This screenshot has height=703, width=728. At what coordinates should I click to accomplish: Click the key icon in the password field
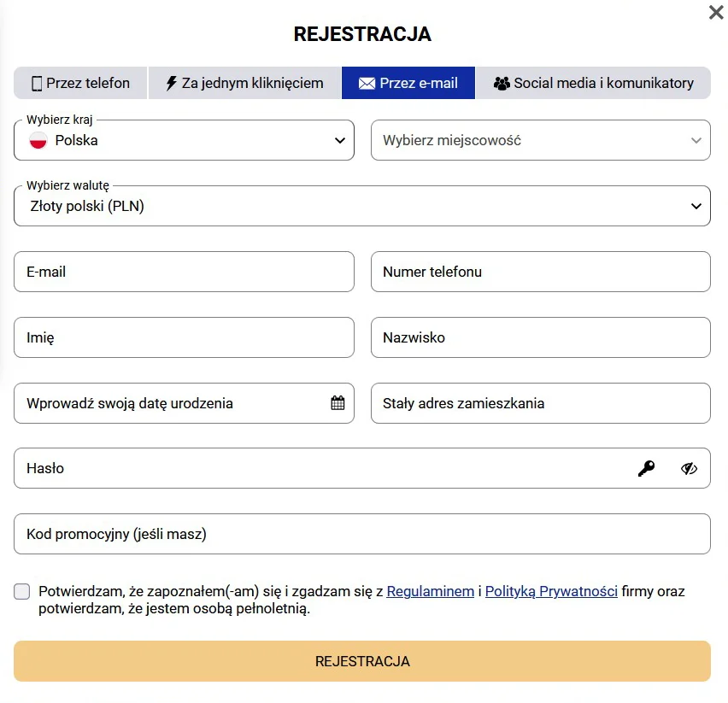pos(647,468)
